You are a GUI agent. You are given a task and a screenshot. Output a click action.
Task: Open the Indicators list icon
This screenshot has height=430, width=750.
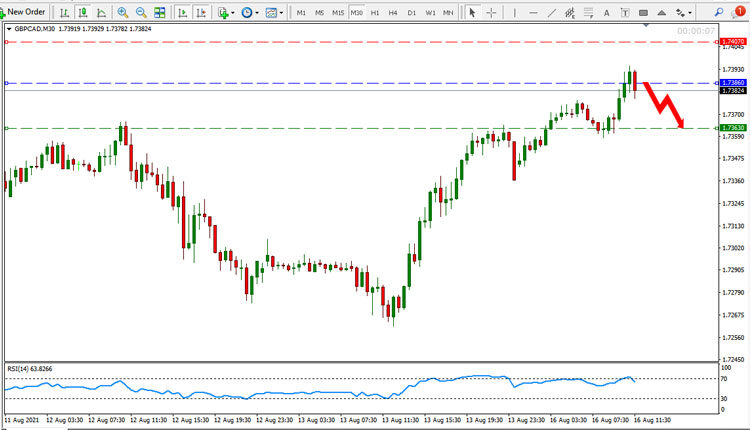pyautogui.click(x=222, y=13)
